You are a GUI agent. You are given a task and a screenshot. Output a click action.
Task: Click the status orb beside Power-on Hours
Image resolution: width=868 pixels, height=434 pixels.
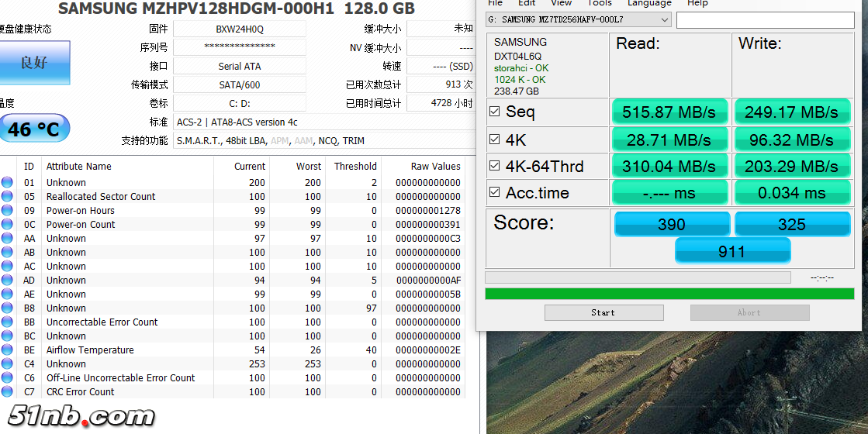[7, 211]
